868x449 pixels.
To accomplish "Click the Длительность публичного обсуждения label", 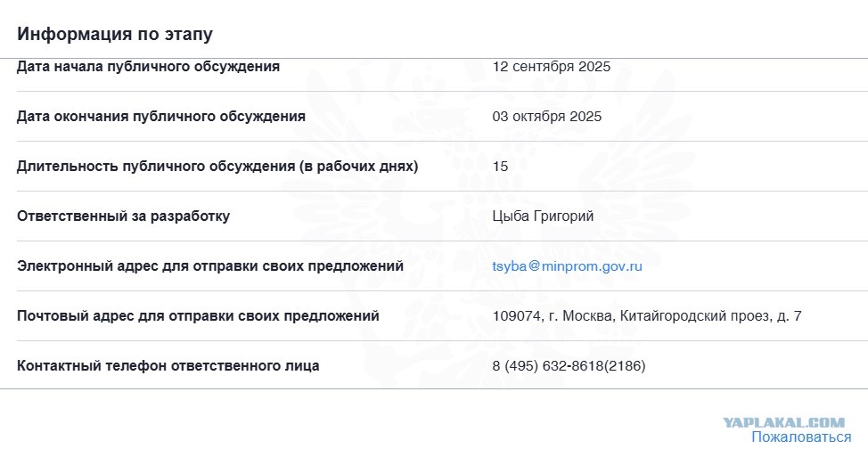I will pyautogui.click(x=217, y=167).
